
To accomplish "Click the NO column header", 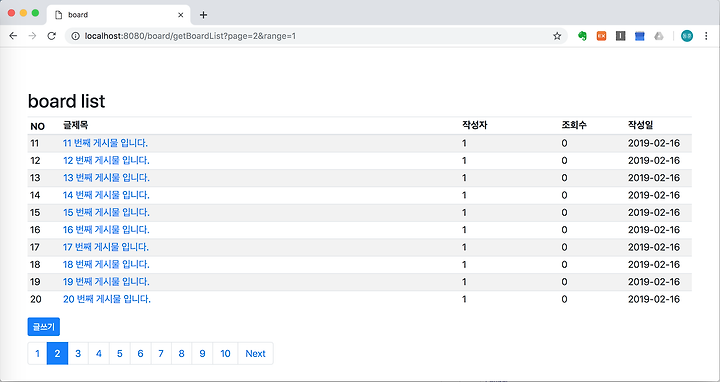I will pyautogui.click(x=37, y=126).
